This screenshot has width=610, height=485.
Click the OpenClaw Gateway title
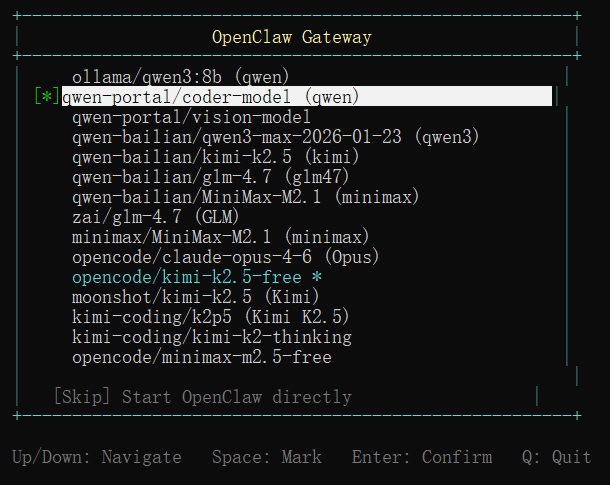coord(292,37)
